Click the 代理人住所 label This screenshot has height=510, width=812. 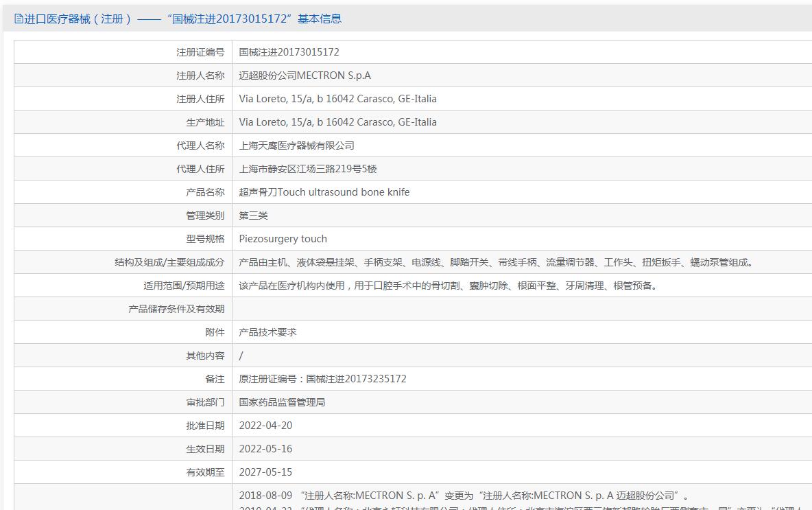[x=200, y=169]
